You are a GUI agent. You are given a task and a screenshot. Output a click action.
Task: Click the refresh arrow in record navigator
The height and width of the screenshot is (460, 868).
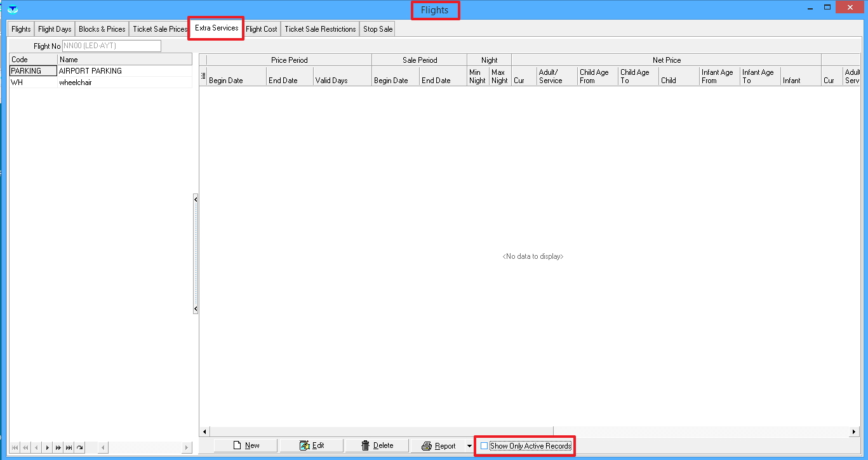pos(79,448)
